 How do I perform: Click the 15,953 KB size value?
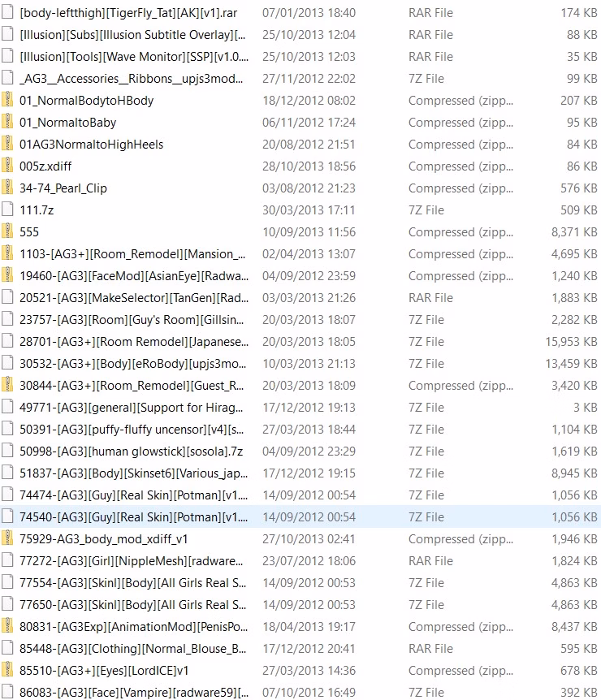coord(571,342)
